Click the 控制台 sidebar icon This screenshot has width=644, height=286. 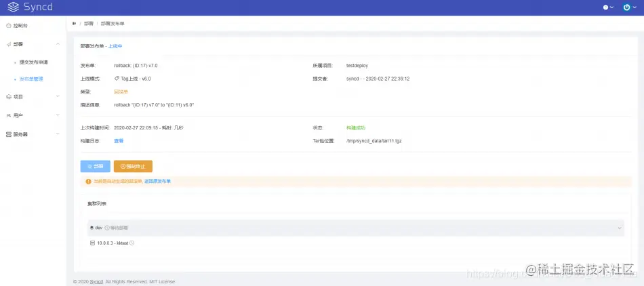pyautogui.click(x=9, y=26)
